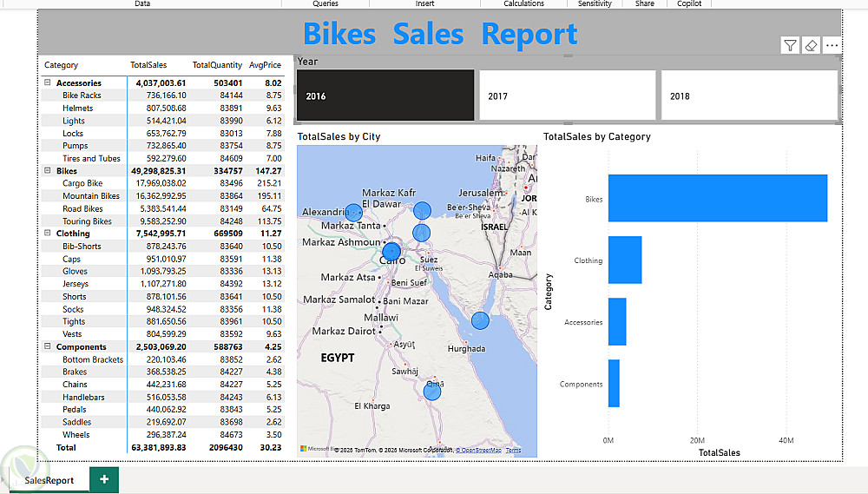The width and height of the screenshot is (868, 494).
Task: Click the filter funnel icon on the slicer
Action: click(x=790, y=46)
